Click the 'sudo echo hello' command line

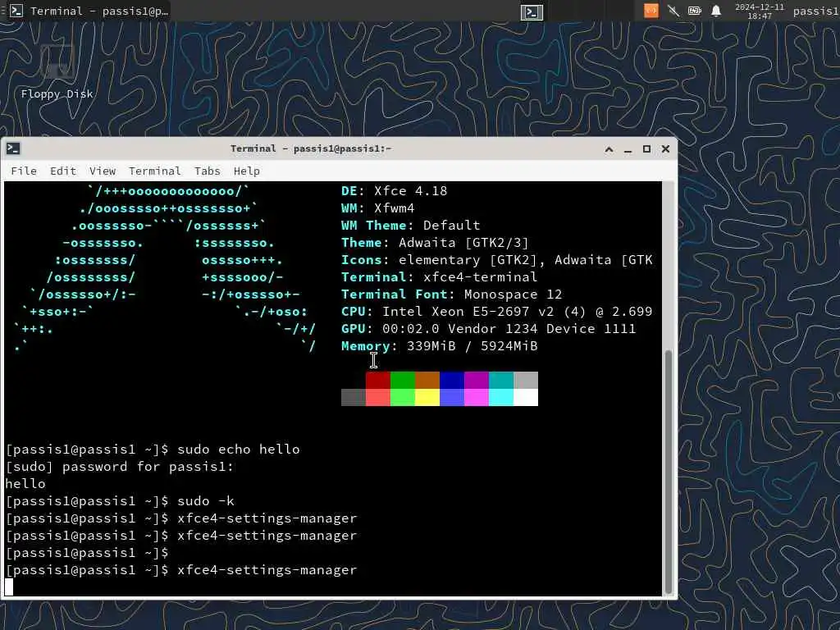coord(153,449)
